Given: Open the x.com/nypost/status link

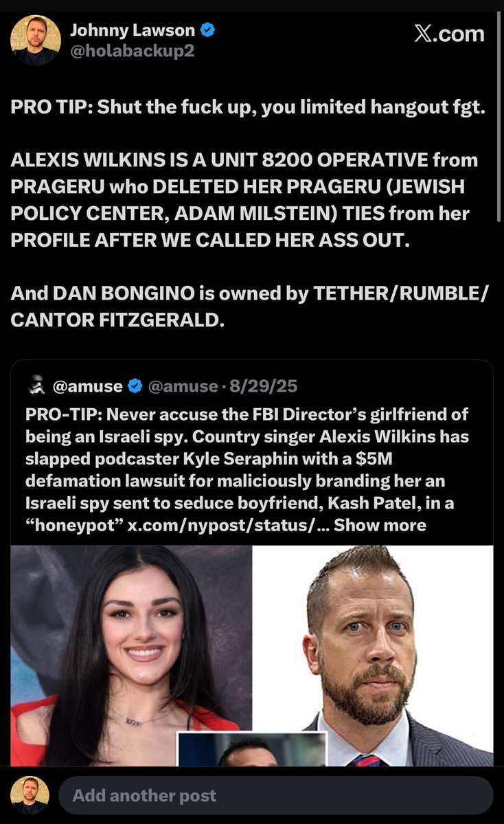Looking at the screenshot, I should click(x=229, y=525).
